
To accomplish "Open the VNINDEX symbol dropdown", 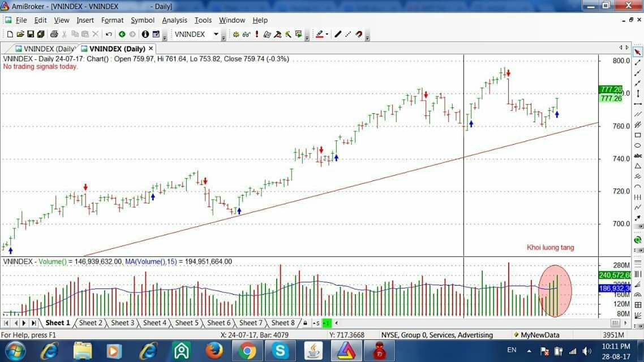I will 216,35.
